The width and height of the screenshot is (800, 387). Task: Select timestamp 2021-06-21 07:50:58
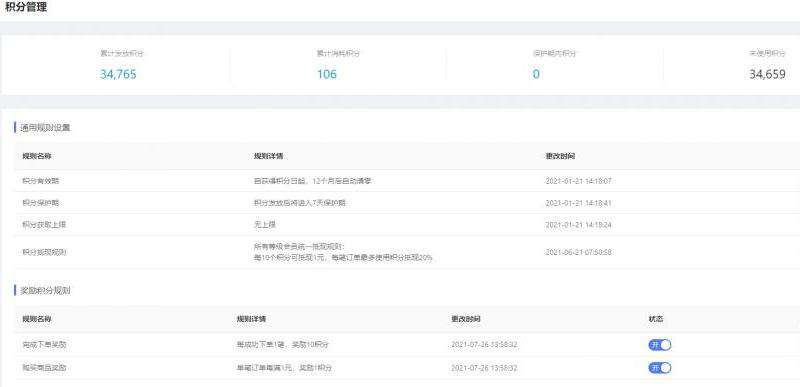[579, 252]
